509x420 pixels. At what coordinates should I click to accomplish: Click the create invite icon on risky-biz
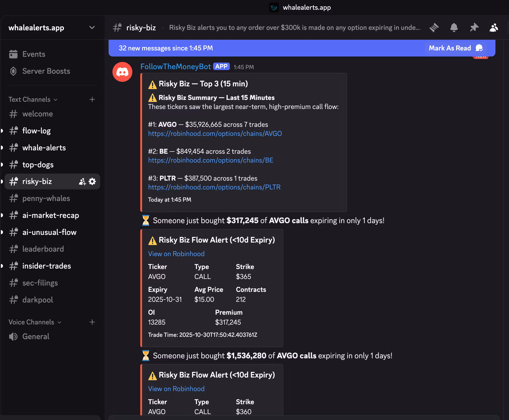[x=82, y=182]
